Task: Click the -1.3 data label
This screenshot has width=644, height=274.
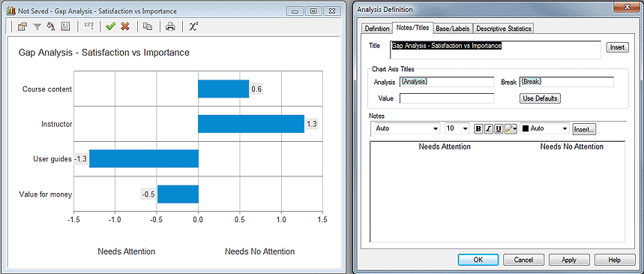Action: (80, 159)
